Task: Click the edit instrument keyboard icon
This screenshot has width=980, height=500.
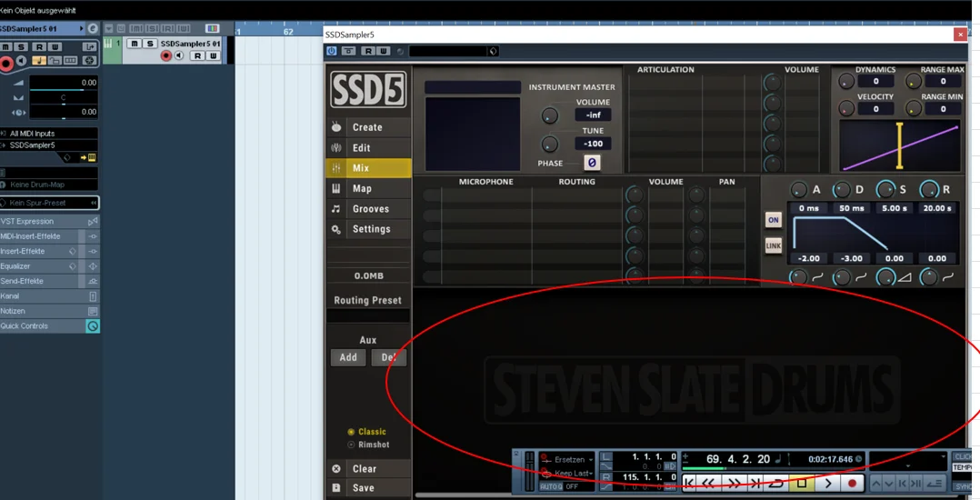Action: coord(91,157)
